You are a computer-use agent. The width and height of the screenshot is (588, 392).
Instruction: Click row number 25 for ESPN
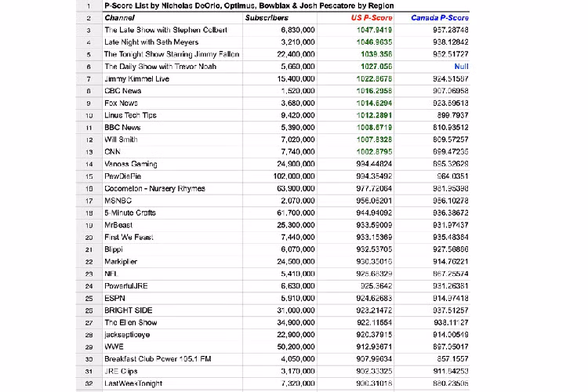coord(89,298)
